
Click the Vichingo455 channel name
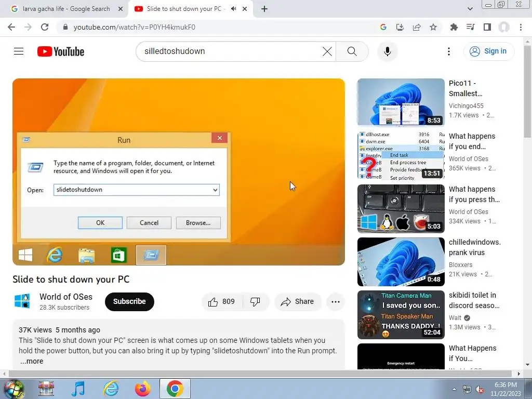[x=466, y=106]
